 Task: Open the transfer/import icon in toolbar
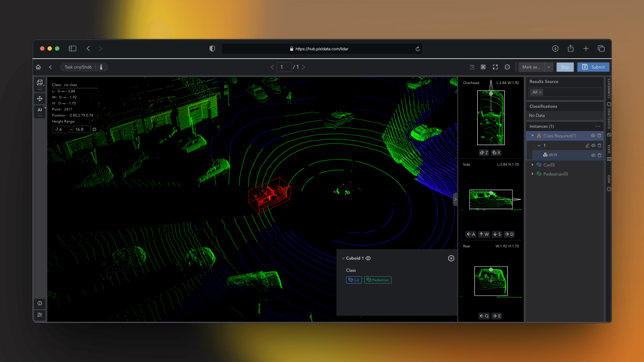(472, 67)
